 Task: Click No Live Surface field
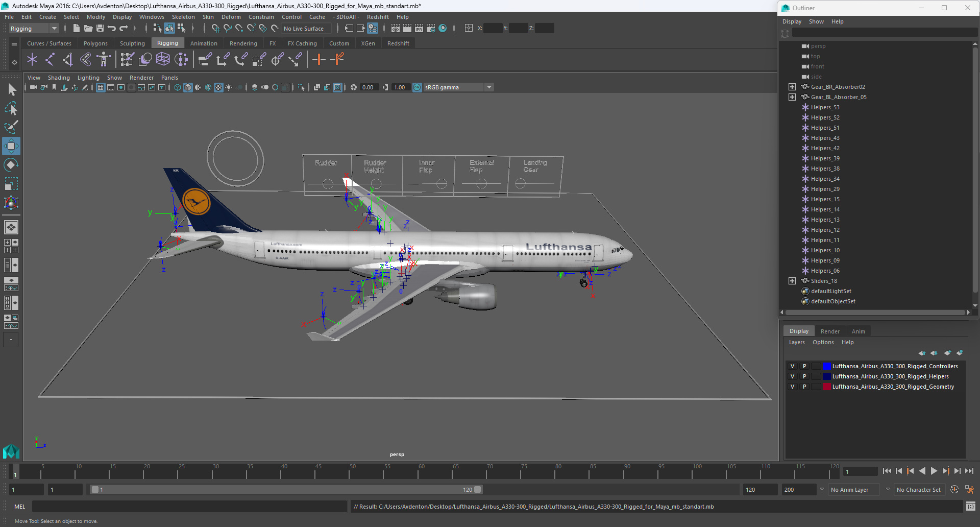click(x=305, y=29)
